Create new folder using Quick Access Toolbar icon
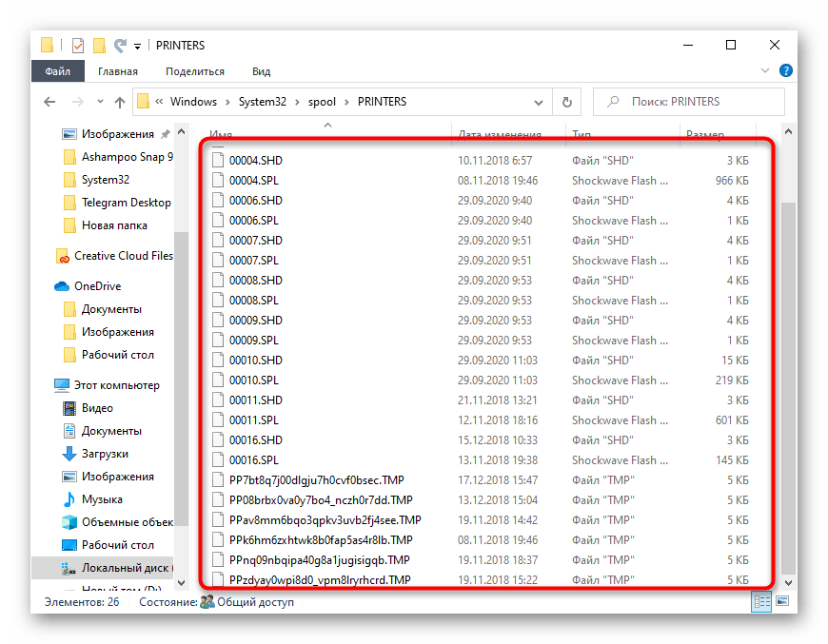 click(x=99, y=45)
